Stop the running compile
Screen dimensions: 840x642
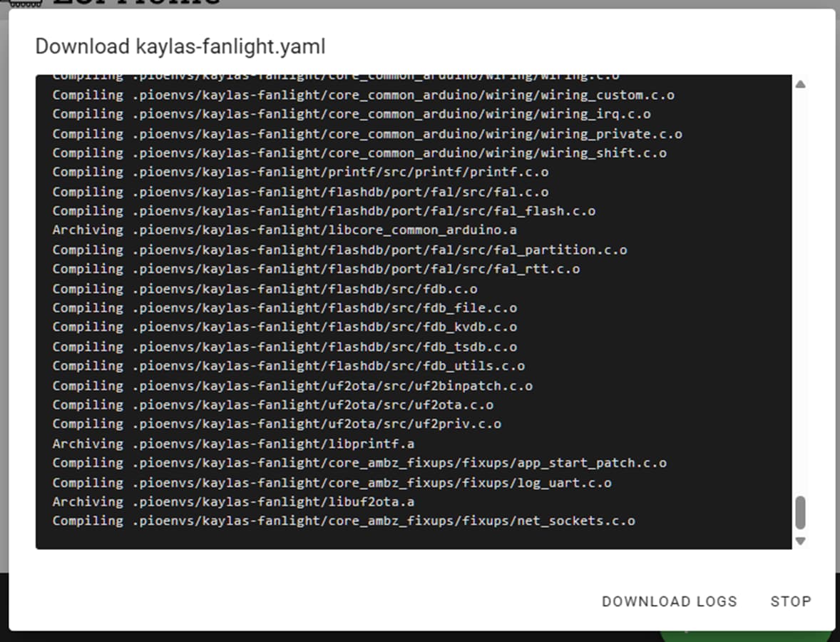tap(791, 601)
